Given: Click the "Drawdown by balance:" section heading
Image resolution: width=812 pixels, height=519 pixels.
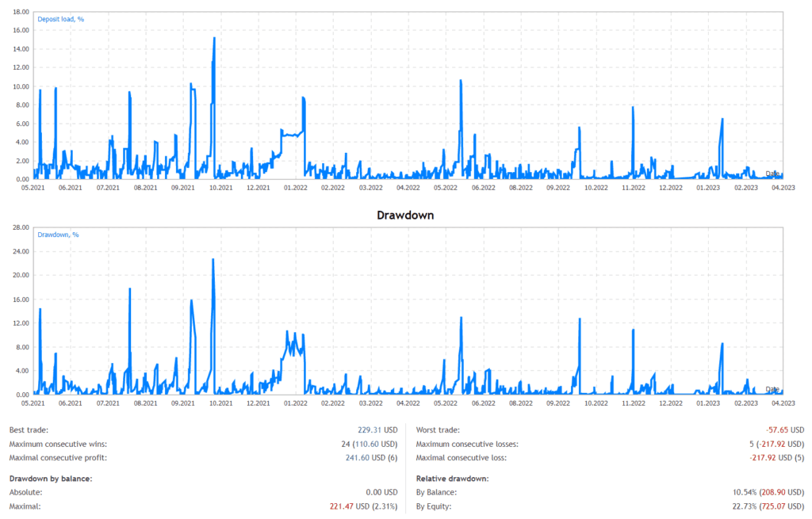Looking at the screenshot, I should pos(51,479).
